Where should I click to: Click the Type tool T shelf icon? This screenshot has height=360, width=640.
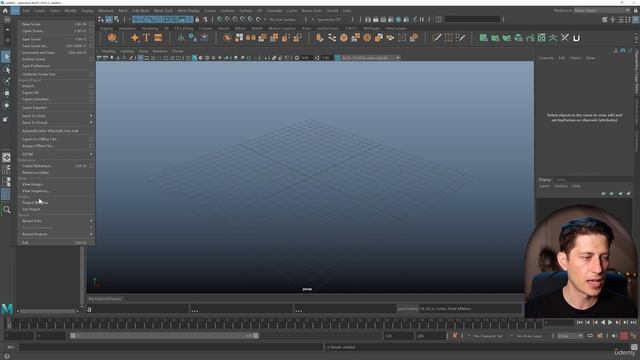coord(146,38)
